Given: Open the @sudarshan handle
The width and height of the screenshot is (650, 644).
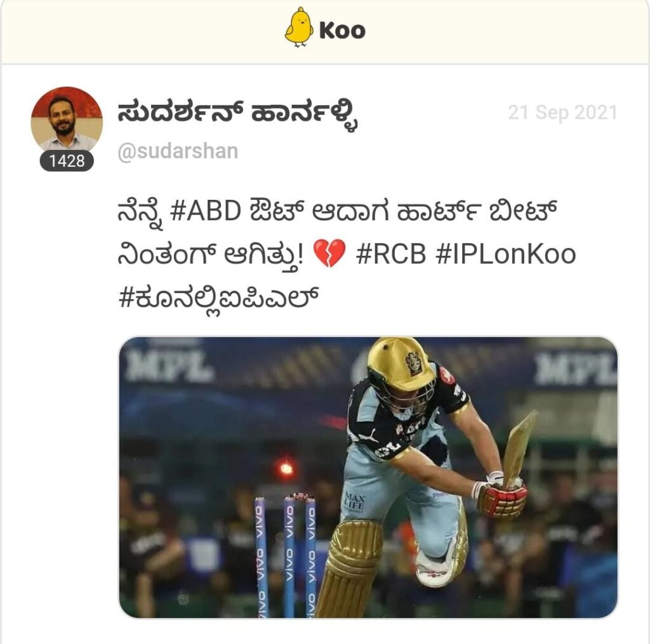Looking at the screenshot, I should point(178,151).
